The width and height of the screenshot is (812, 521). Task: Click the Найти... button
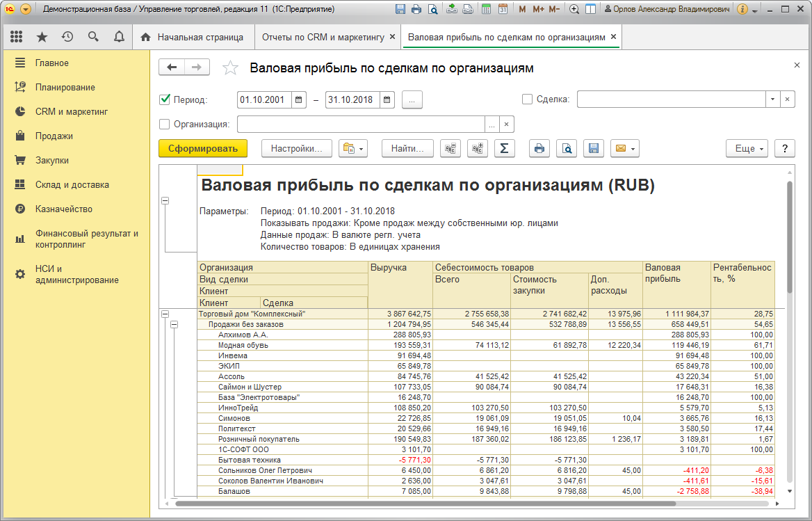(x=407, y=149)
